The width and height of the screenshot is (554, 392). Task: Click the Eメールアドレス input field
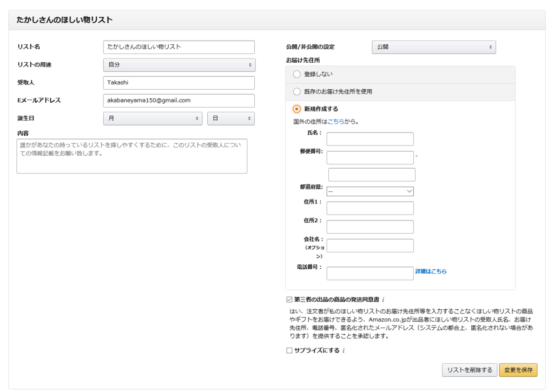click(179, 101)
